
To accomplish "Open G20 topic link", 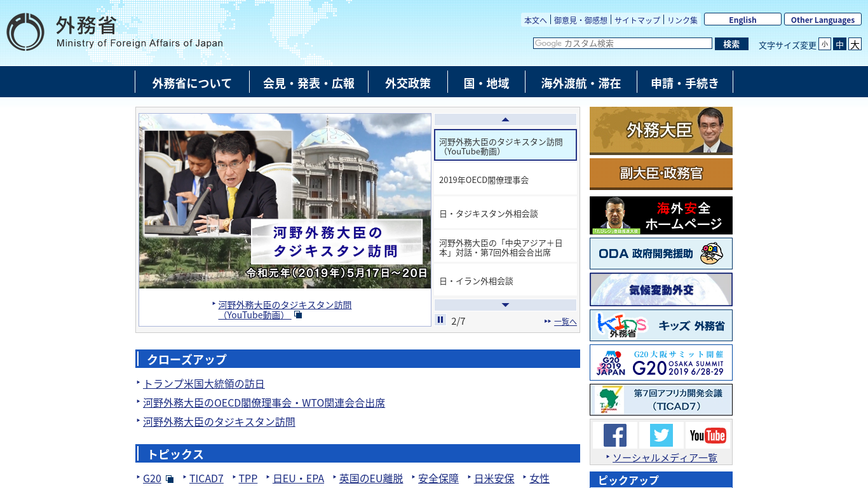I will (152, 478).
